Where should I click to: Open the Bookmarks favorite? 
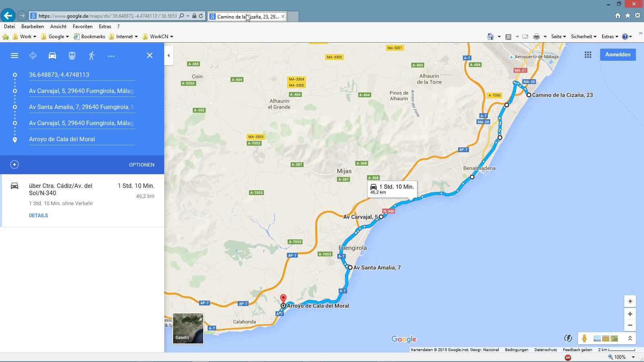pos(89,37)
